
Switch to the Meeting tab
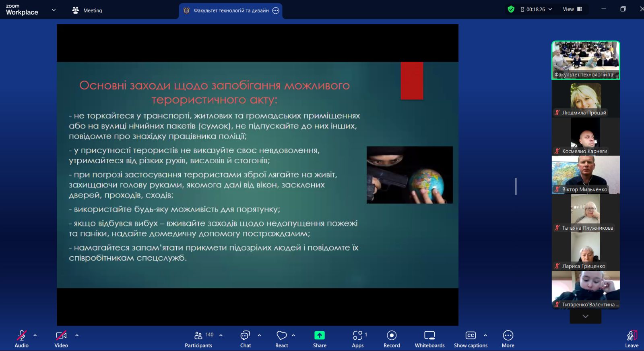pyautogui.click(x=87, y=10)
